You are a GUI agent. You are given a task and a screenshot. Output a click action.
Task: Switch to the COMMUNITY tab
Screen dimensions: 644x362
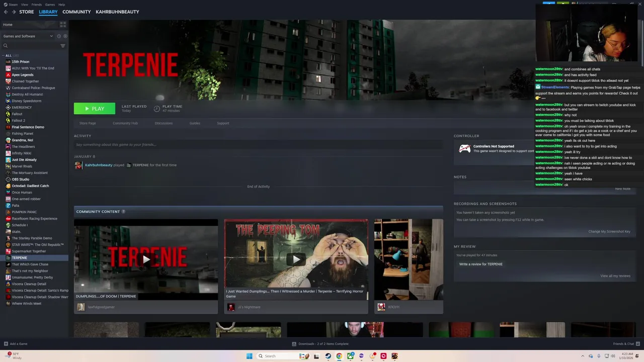click(x=76, y=12)
